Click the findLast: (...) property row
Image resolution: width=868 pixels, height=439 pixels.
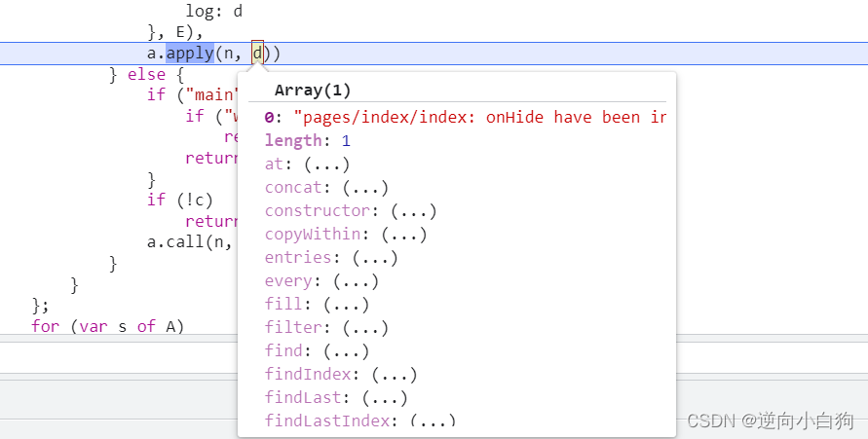336,397
